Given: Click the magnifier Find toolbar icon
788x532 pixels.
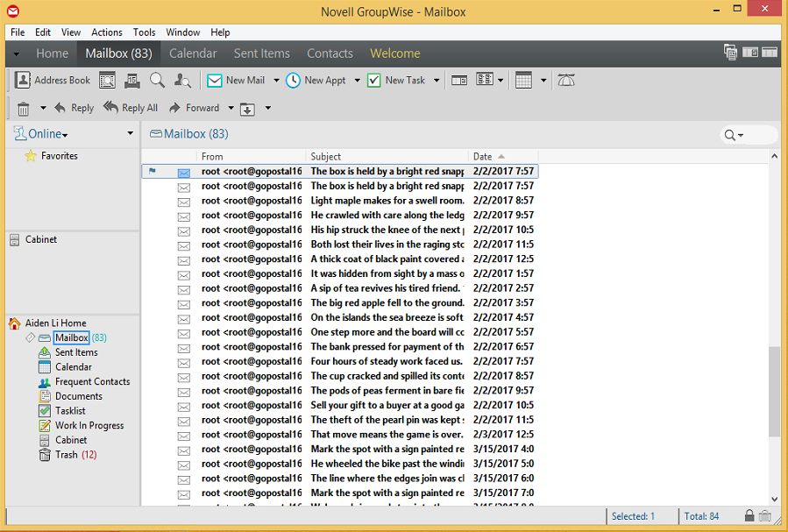Looking at the screenshot, I should coord(157,81).
